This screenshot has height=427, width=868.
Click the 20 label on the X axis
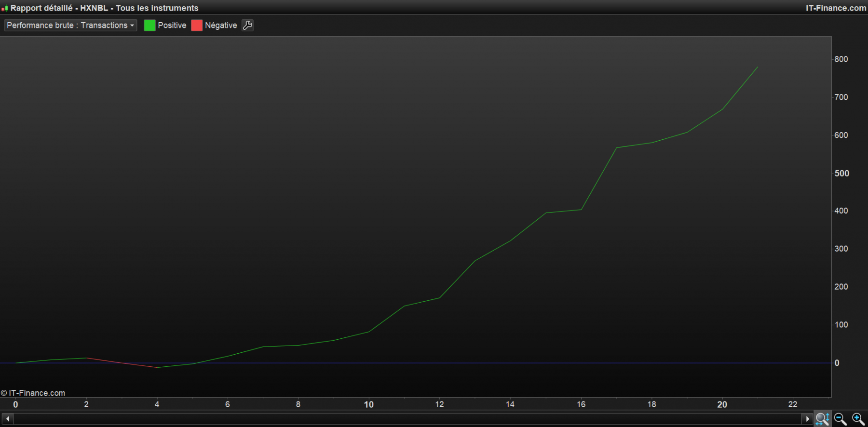tap(722, 405)
